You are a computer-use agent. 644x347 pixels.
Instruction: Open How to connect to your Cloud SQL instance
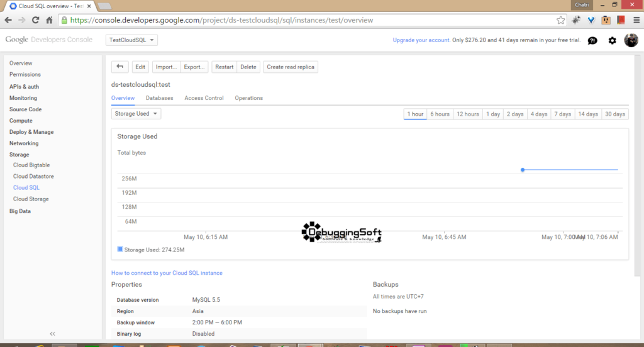click(x=167, y=273)
